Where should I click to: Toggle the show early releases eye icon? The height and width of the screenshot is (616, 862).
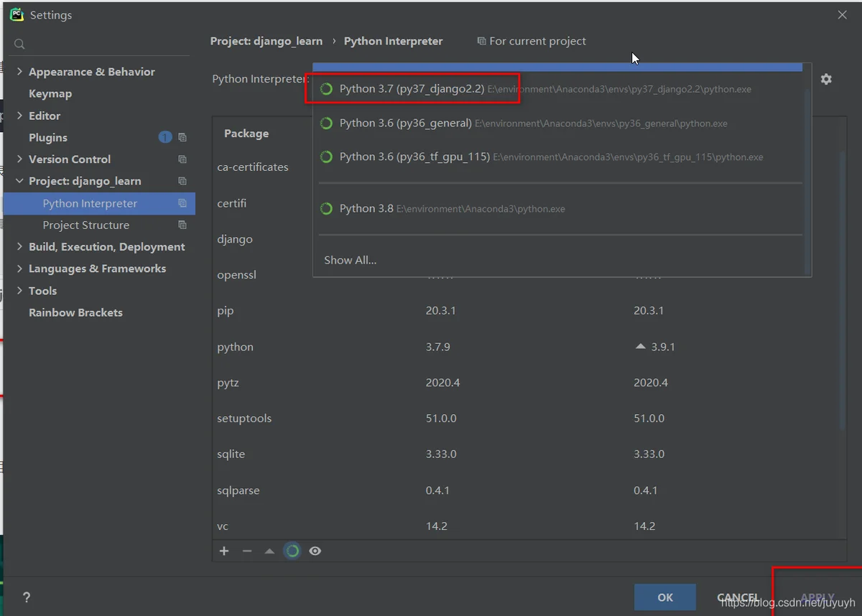point(315,551)
